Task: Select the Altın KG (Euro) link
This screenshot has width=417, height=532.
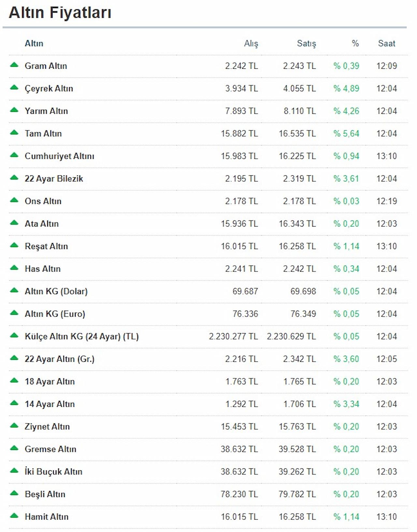Action: [55, 314]
